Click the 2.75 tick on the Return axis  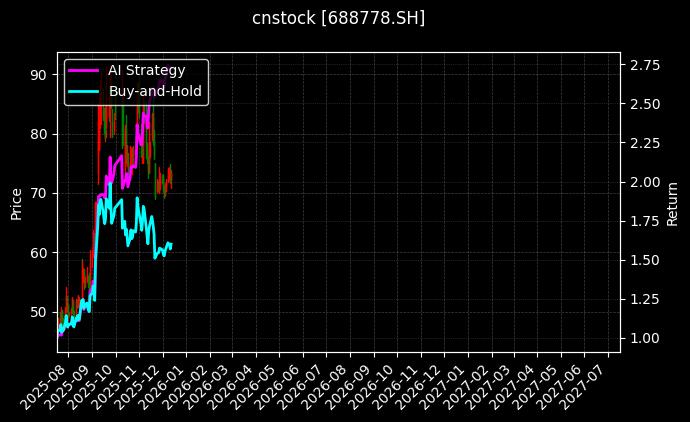point(646,65)
